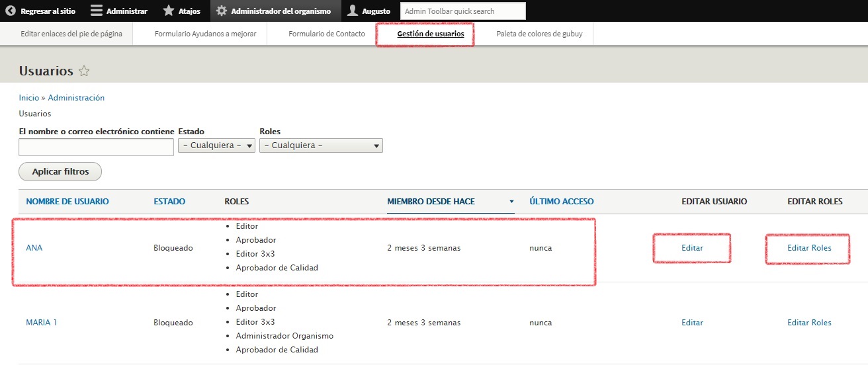
Task: Switch to the Gestión de usuarios tab
Action: tap(430, 34)
